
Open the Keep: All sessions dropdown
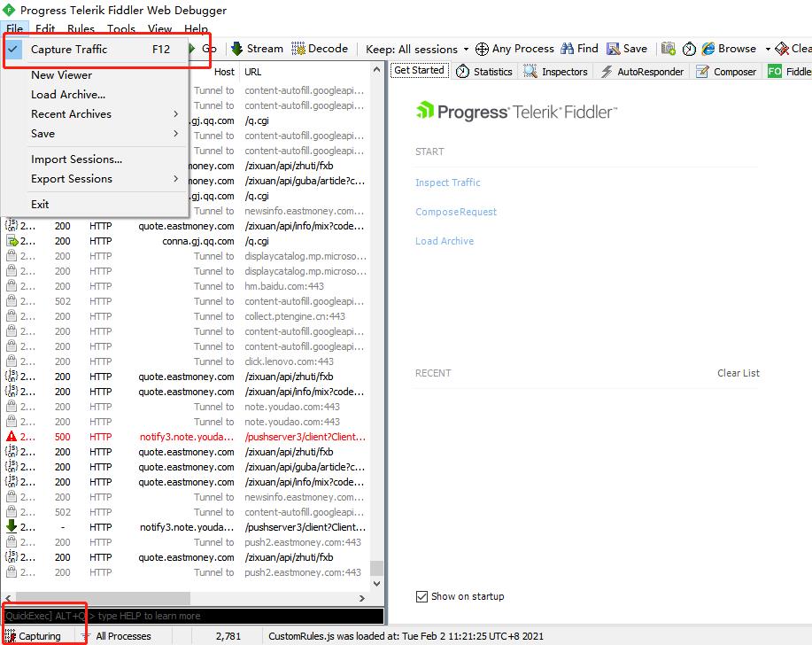[x=417, y=50]
